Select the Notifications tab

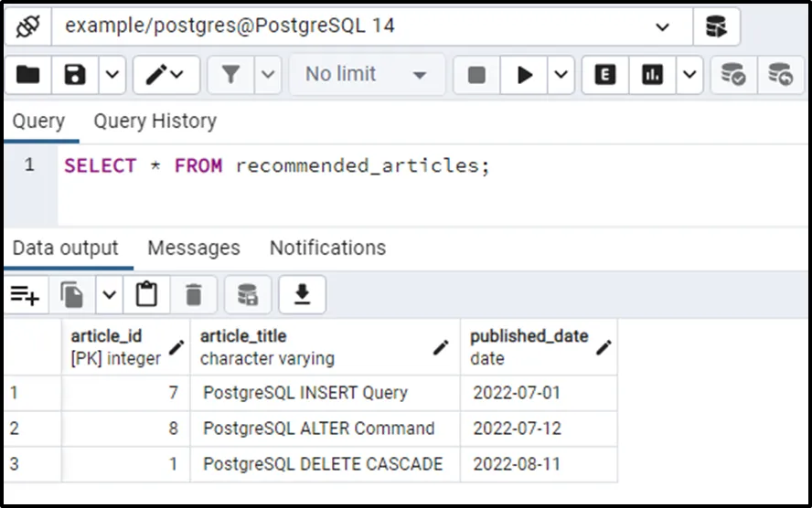tap(327, 248)
